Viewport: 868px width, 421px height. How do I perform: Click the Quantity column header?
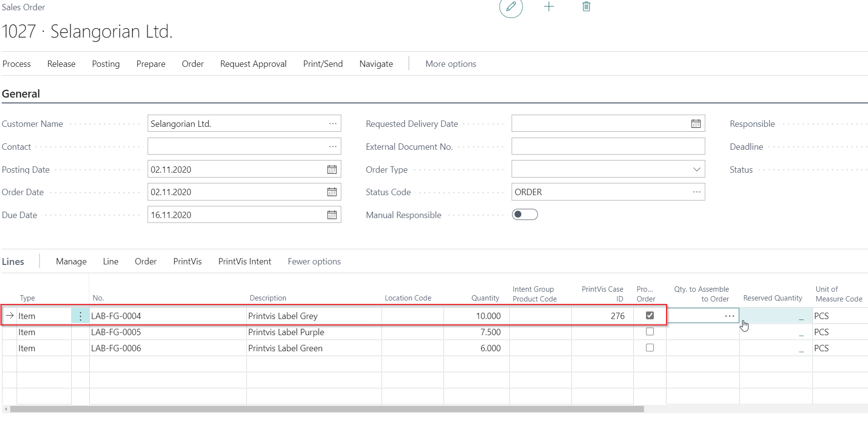pyautogui.click(x=485, y=298)
